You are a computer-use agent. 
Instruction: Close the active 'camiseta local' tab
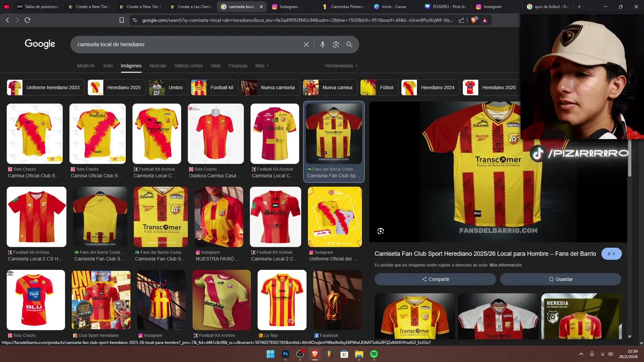click(261, 7)
